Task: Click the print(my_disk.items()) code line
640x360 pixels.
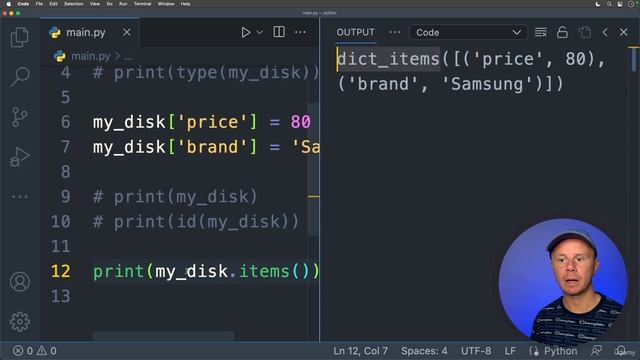Action: [x=206, y=271]
